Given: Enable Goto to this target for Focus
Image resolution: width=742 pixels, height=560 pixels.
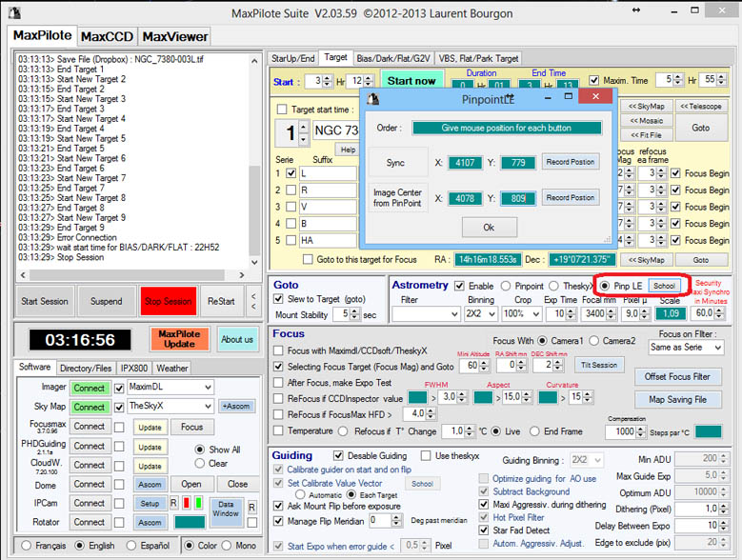Looking at the screenshot, I should click(x=308, y=259).
